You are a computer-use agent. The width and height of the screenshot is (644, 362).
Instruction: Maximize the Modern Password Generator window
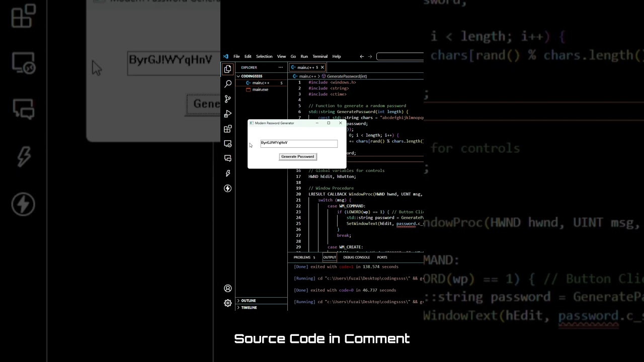(x=329, y=123)
